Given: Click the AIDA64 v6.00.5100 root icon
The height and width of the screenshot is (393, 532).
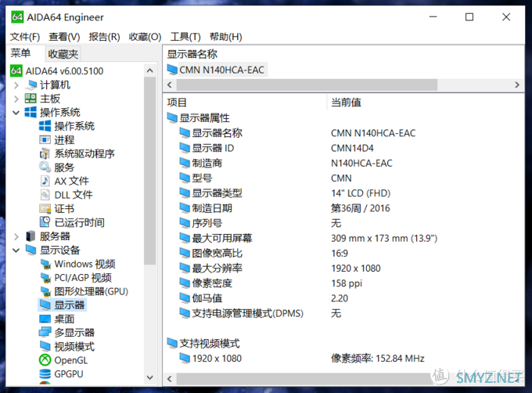Looking at the screenshot, I should click(16, 70).
